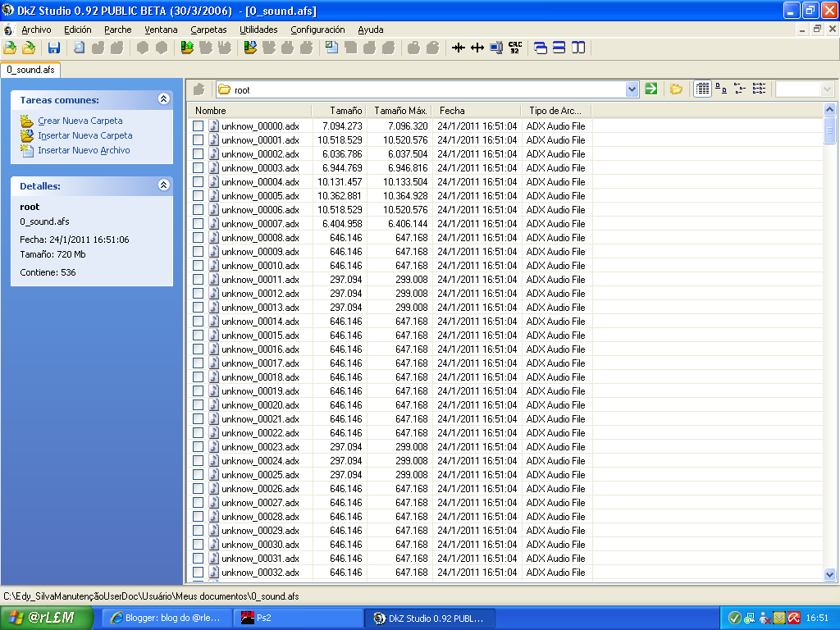Collapse the Tareas comunes panel
The width and height of the screenshot is (840, 630).
click(x=164, y=98)
